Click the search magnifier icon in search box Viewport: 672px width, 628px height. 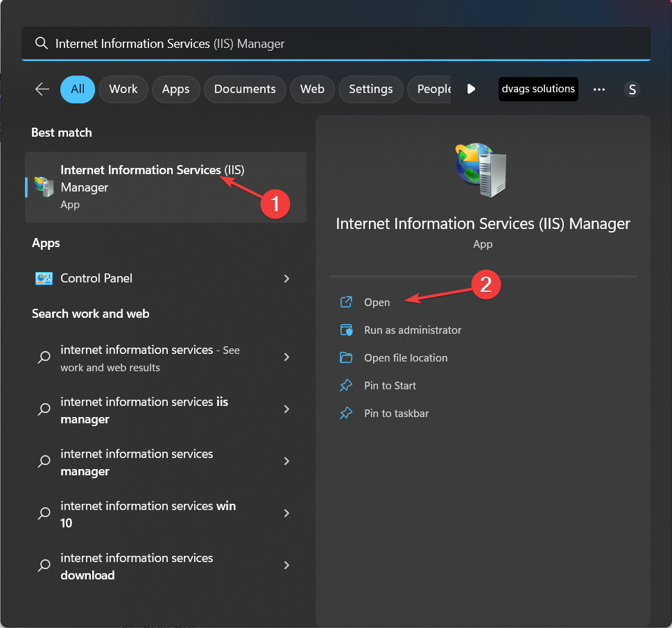[41, 43]
